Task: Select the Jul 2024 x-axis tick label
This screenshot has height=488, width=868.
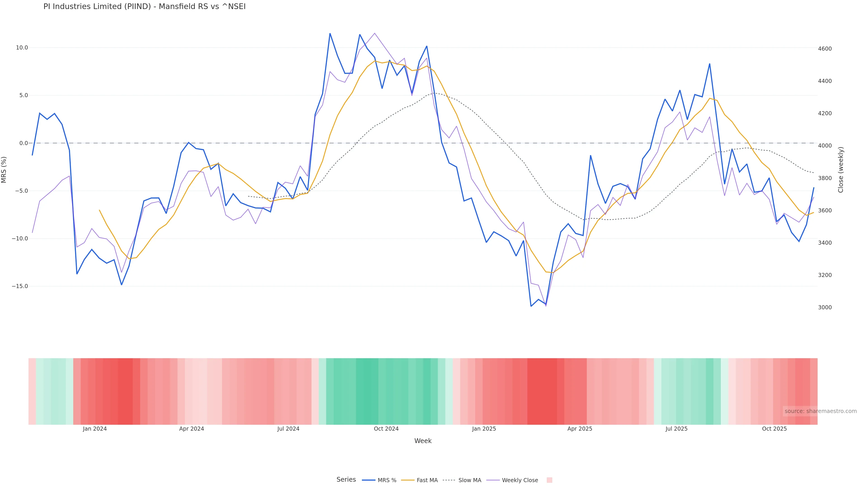Action: point(288,429)
